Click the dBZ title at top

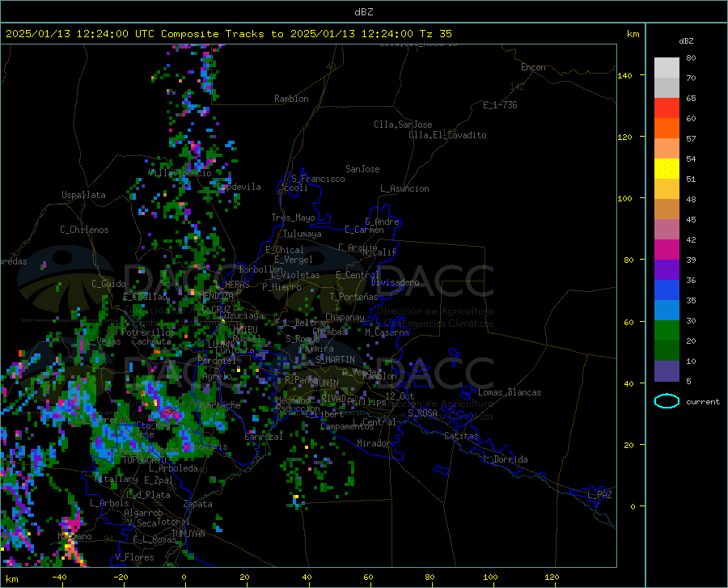(363, 12)
